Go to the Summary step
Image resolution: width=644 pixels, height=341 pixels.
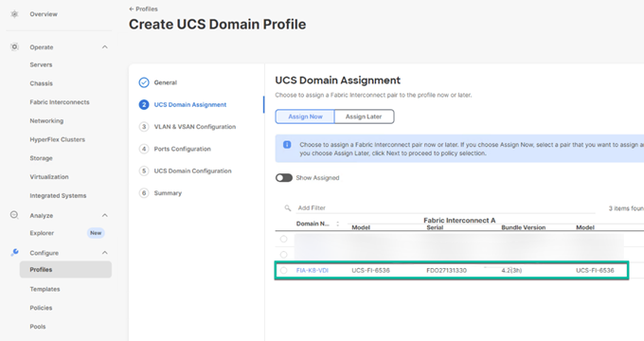click(168, 193)
